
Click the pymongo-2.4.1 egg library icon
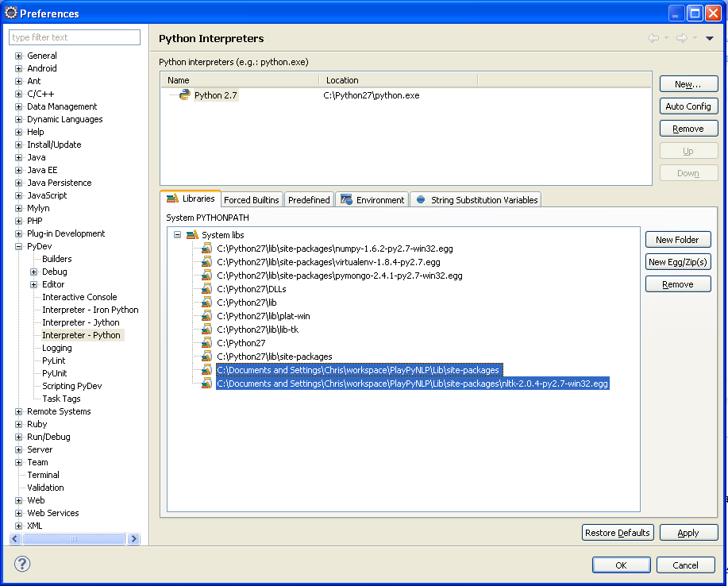[x=206, y=276]
